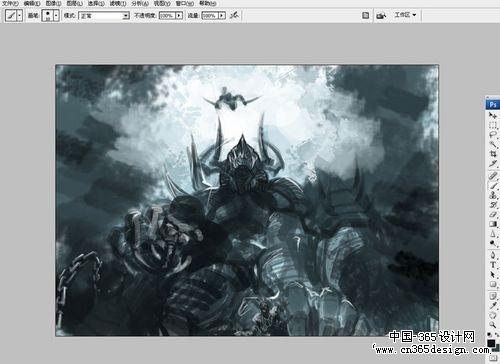Select the Eyedropper tool
Screen dimensions: 500x364
click(x=493, y=305)
